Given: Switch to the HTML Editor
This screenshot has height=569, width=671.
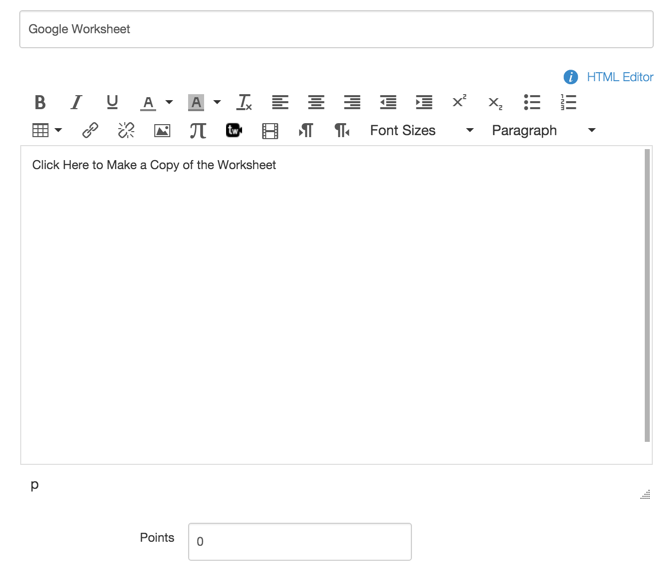Looking at the screenshot, I should (x=620, y=77).
